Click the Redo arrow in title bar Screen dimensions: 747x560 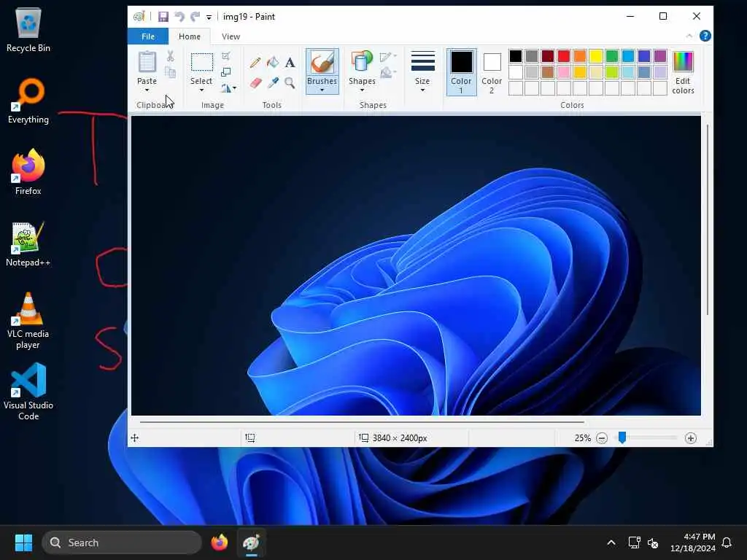click(x=195, y=17)
